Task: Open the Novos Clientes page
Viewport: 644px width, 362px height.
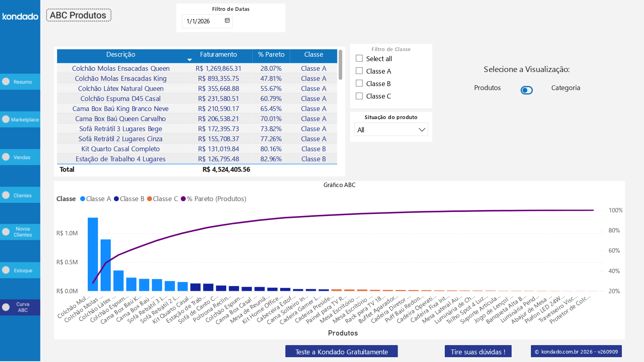Action: pos(20,232)
